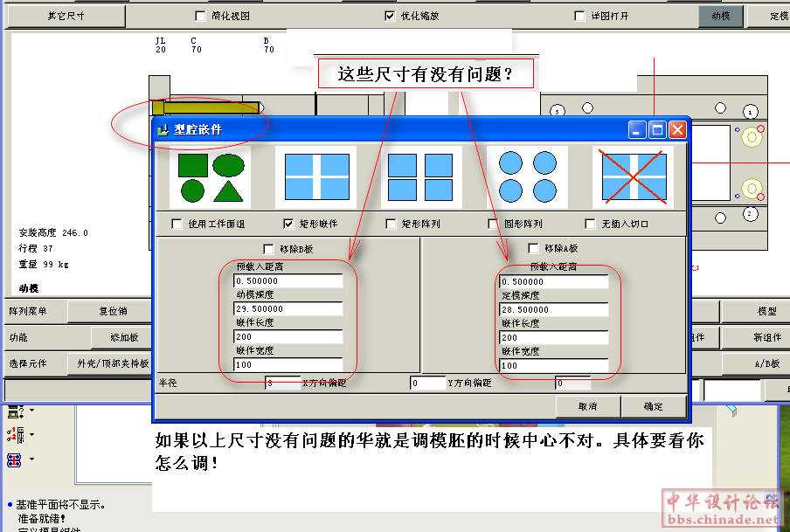Click the B-plate 嵌件宽度 field showing 100
Screen dimensions: 790x532
(288, 365)
